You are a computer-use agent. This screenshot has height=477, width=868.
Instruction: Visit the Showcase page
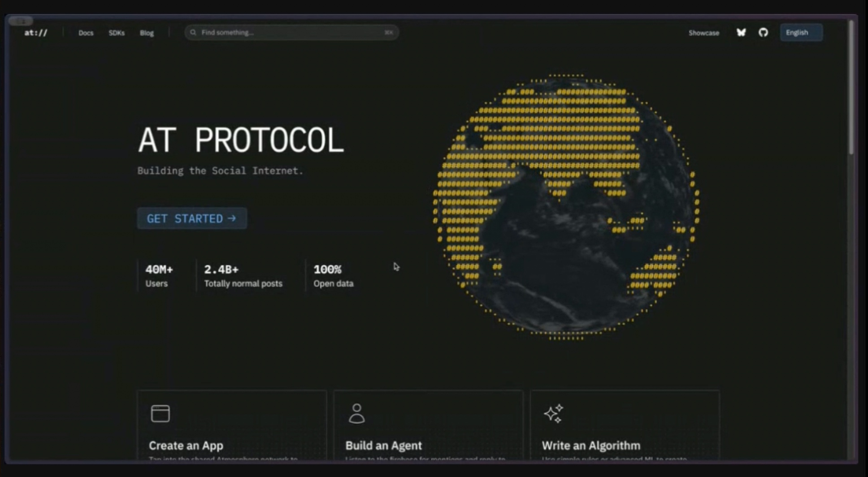pyautogui.click(x=703, y=33)
